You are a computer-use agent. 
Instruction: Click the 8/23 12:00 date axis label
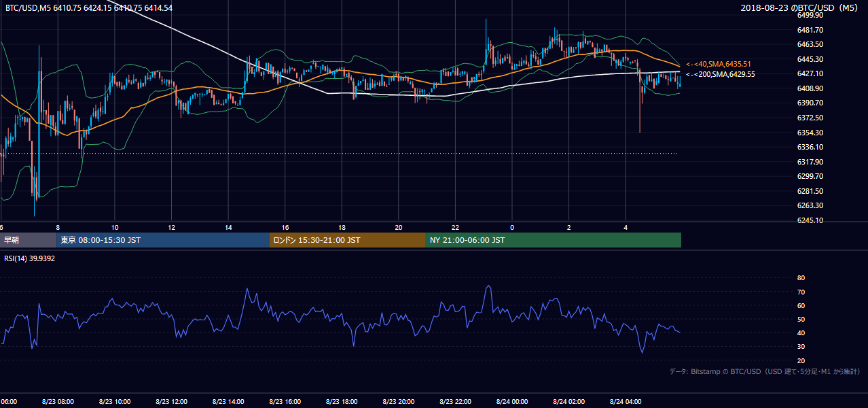click(x=171, y=401)
